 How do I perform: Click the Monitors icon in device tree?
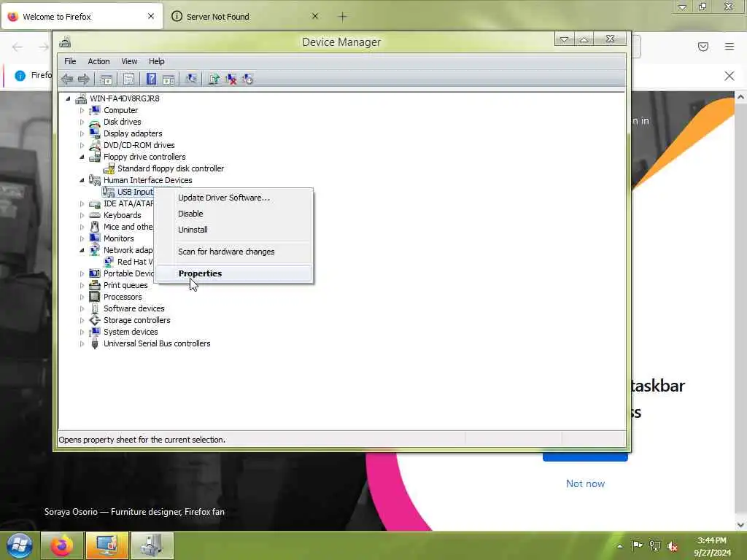pyautogui.click(x=95, y=238)
